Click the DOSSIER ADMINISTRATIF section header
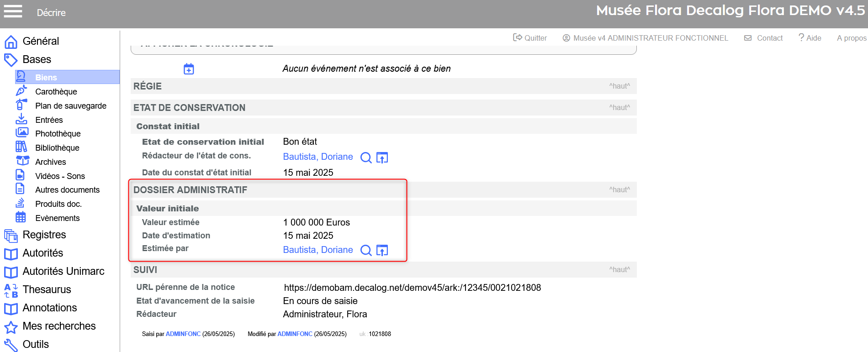The width and height of the screenshot is (868, 352). click(190, 190)
